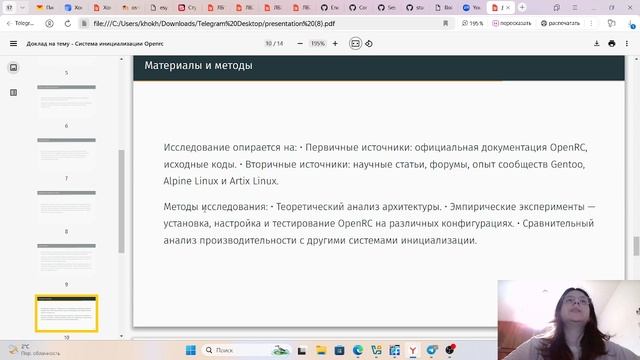Open a new browser tab
The image size is (640, 360).
pyautogui.click(x=522, y=7)
